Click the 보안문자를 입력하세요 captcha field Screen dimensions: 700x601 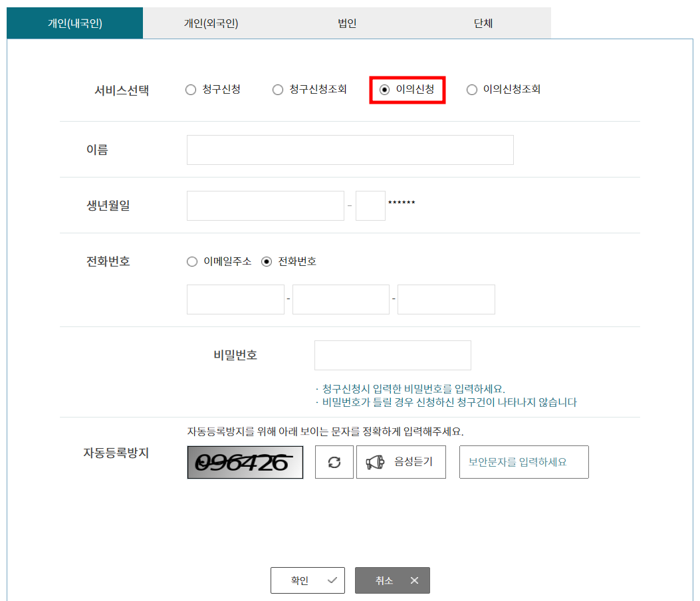524,462
